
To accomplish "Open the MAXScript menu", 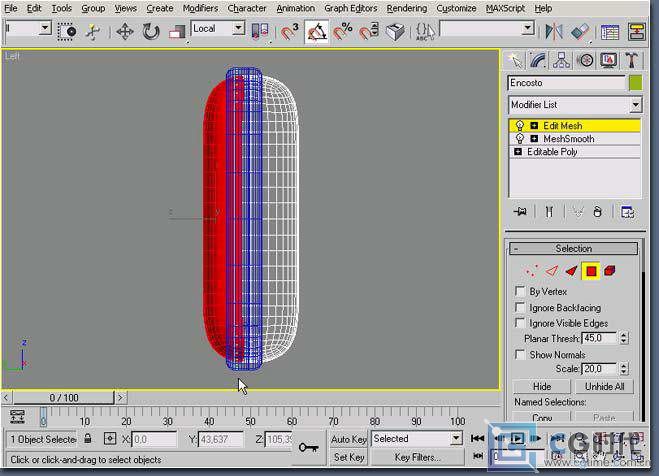I will [x=505, y=8].
